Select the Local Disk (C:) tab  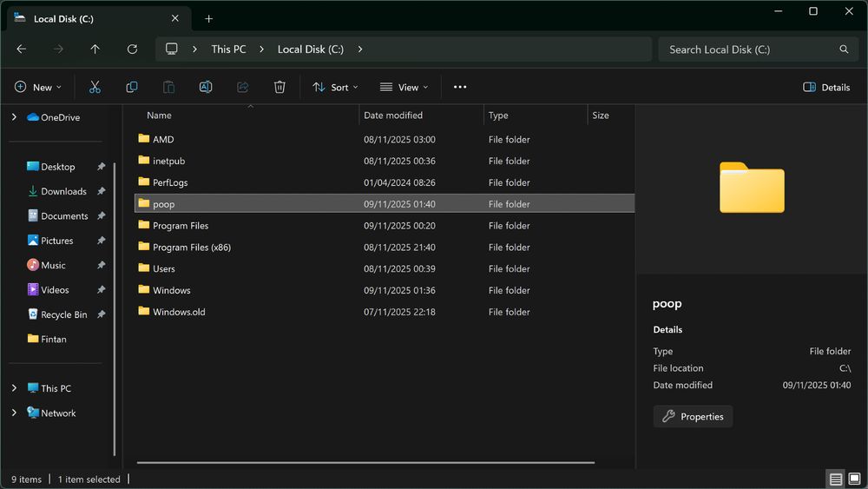pos(100,19)
